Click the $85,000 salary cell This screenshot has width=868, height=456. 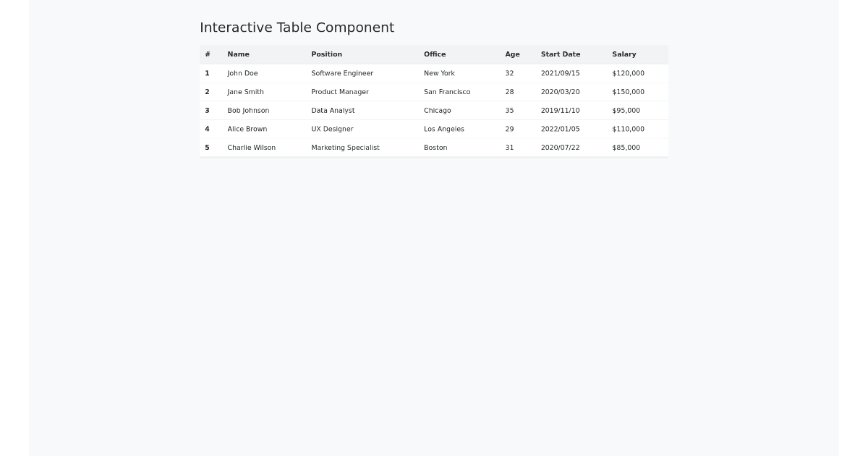coord(637,148)
